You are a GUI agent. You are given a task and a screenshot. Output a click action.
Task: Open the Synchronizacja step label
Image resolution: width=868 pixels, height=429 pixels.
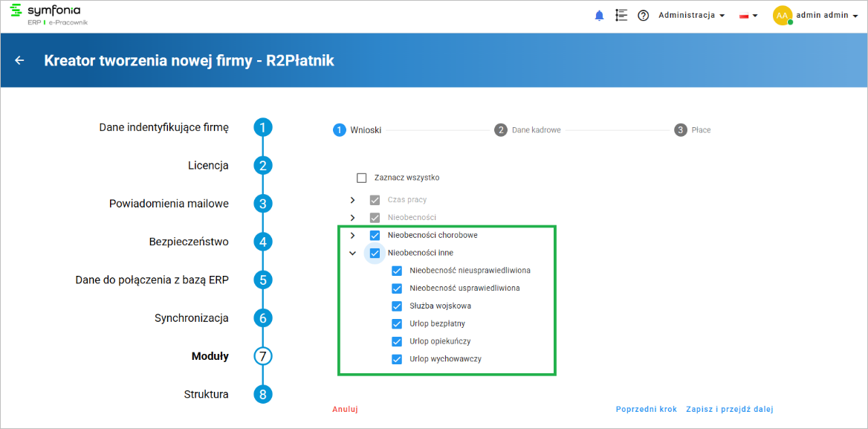(192, 318)
